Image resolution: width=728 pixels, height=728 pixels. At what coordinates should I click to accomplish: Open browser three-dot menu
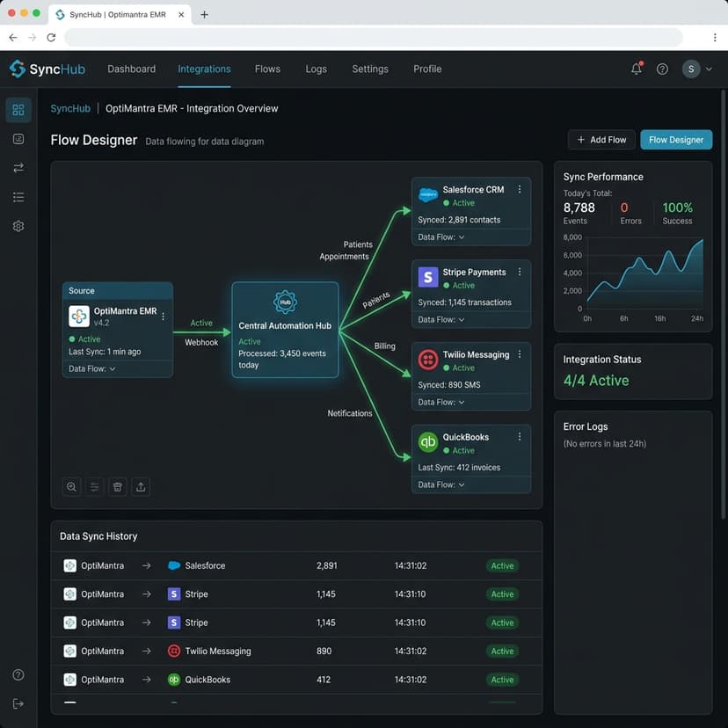[x=715, y=37]
